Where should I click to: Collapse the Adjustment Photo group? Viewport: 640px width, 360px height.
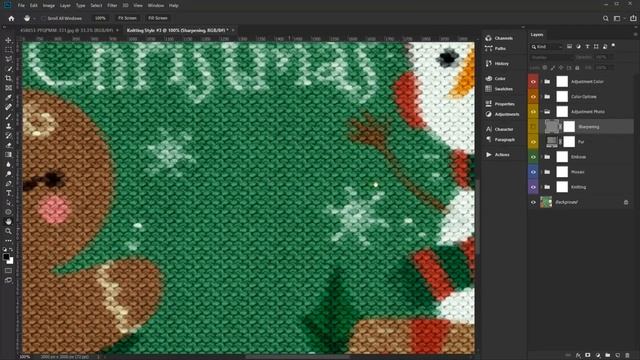point(542,112)
